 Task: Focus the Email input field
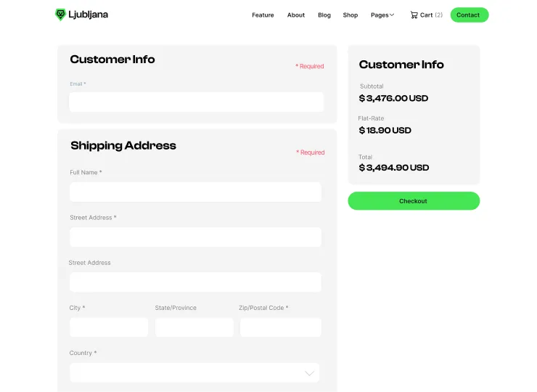point(196,102)
